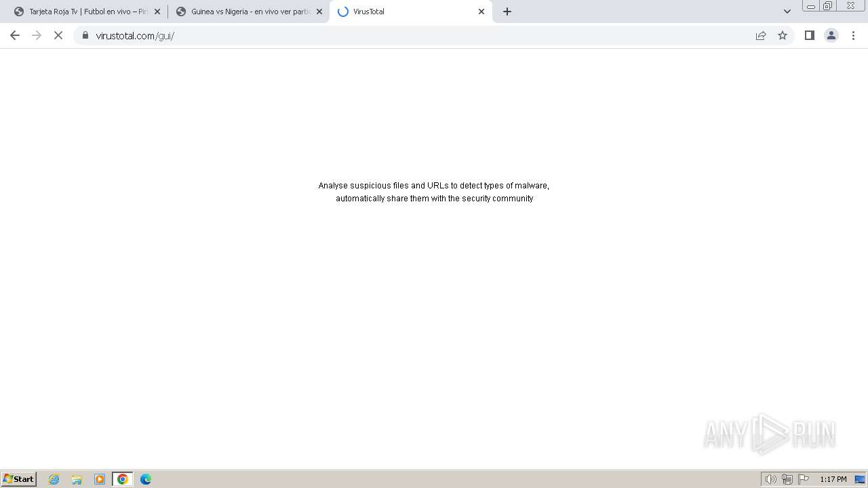Screen dimensions: 868x488
Task: Close the Tarjeta Roja Tv tab
Action: point(157,12)
